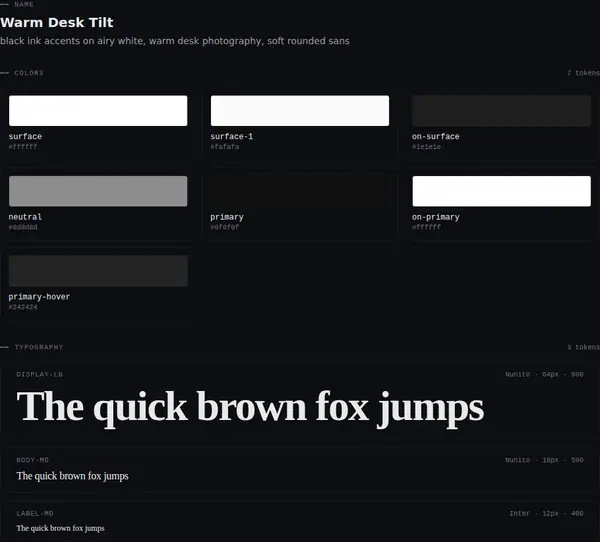
Task: Click the COLORS section heading
Action: point(29,73)
